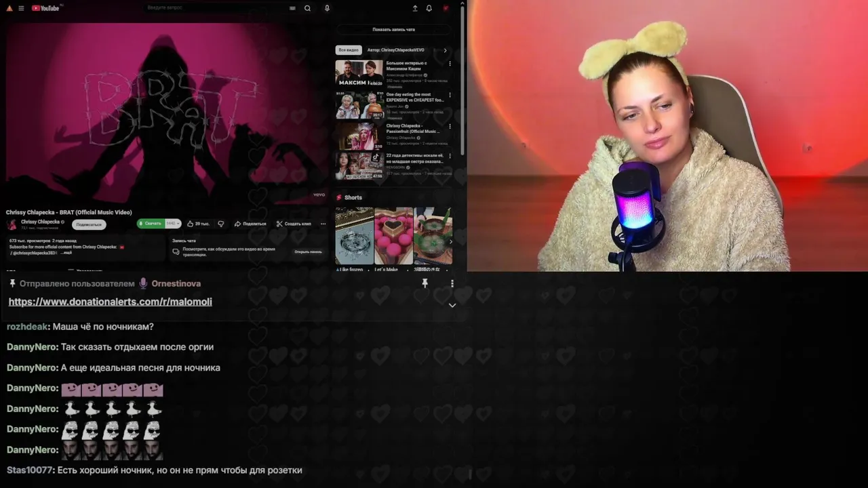868x488 pixels.
Task: Click the green 'Скачать' download button
Action: tap(150, 224)
